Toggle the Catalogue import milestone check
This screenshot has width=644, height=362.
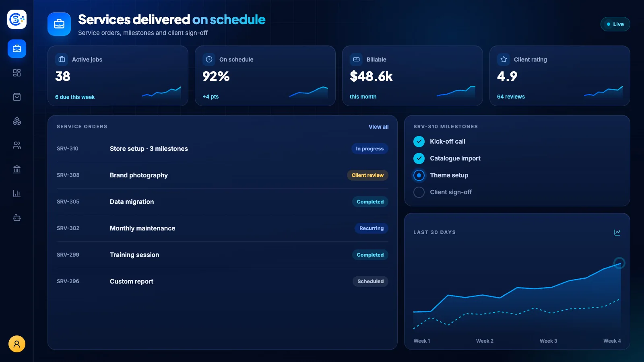(419, 158)
